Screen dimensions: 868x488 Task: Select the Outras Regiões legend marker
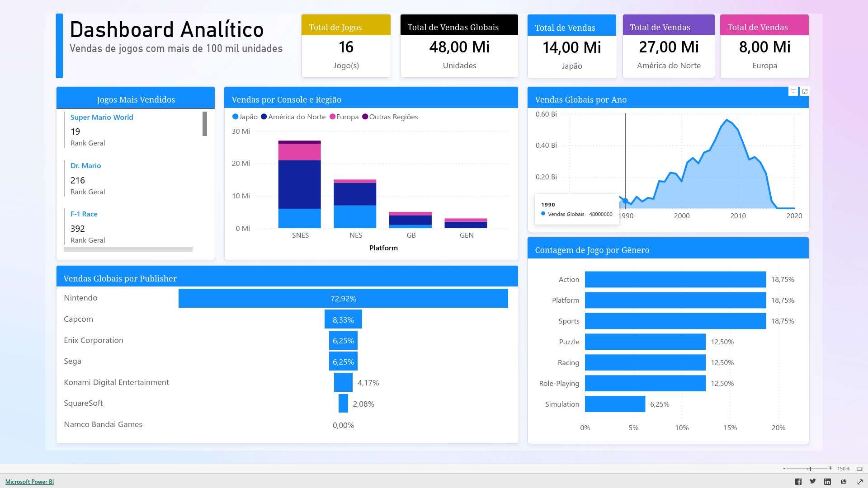point(365,117)
